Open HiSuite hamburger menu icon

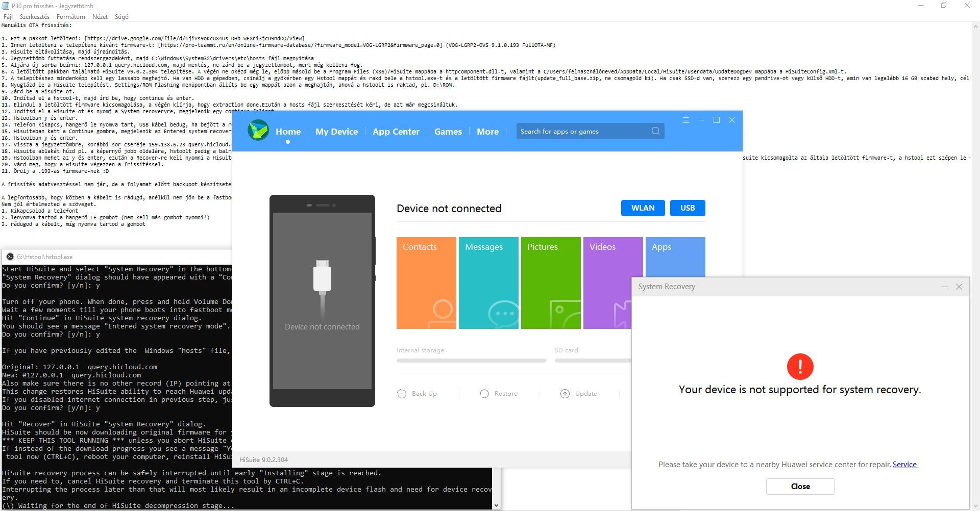686,120
